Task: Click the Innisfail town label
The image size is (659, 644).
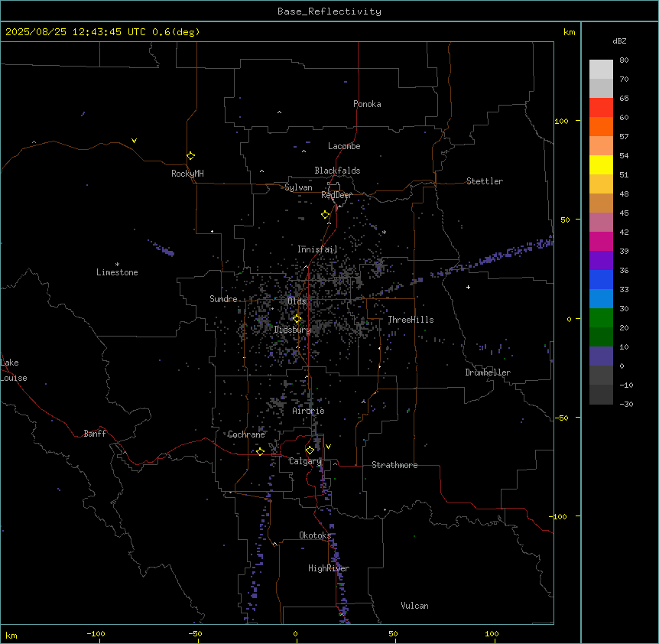Action: tap(317, 249)
